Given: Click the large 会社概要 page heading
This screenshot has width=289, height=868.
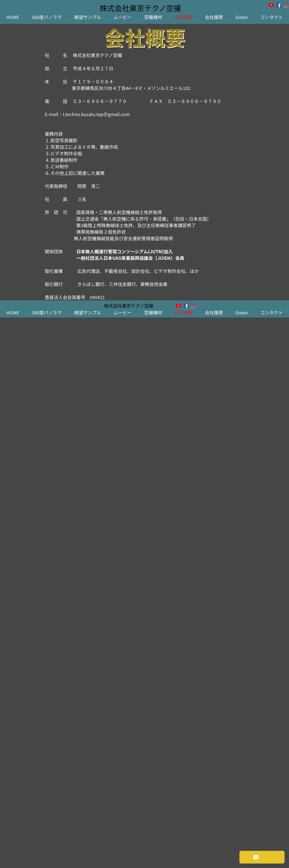Looking at the screenshot, I should [145, 38].
